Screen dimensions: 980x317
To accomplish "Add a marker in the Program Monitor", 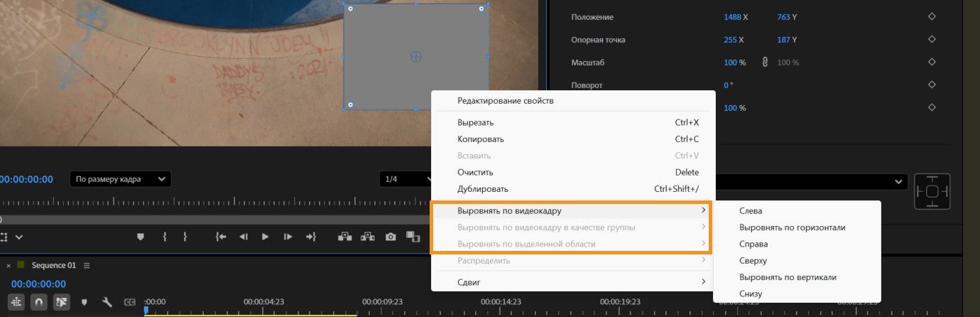I will (x=141, y=237).
